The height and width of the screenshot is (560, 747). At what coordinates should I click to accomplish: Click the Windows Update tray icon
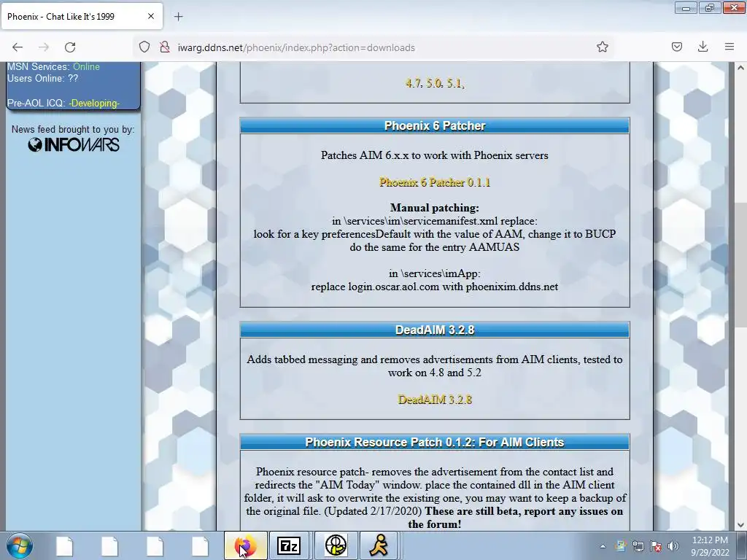[x=620, y=546]
